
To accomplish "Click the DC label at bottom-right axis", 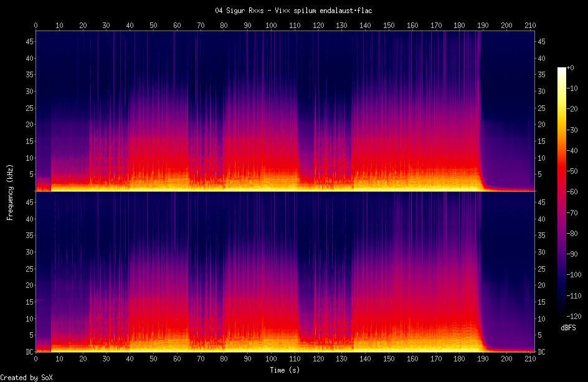I will [x=542, y=352].
